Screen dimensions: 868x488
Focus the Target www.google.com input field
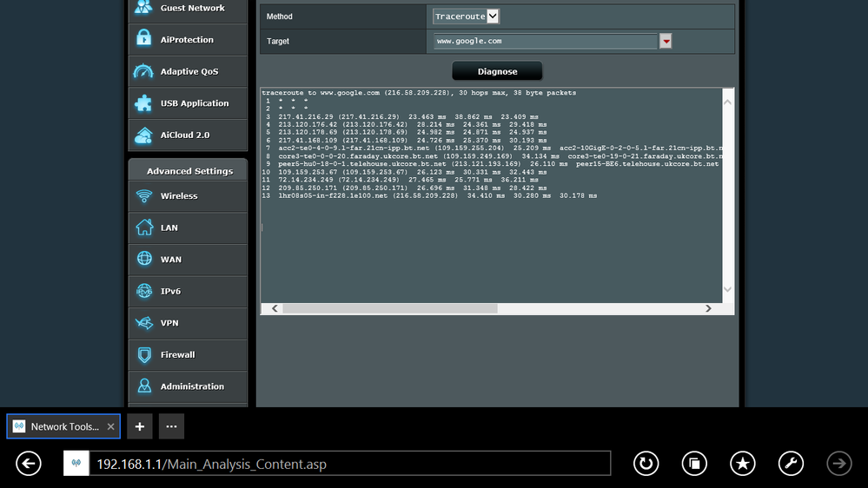[546, 41]
